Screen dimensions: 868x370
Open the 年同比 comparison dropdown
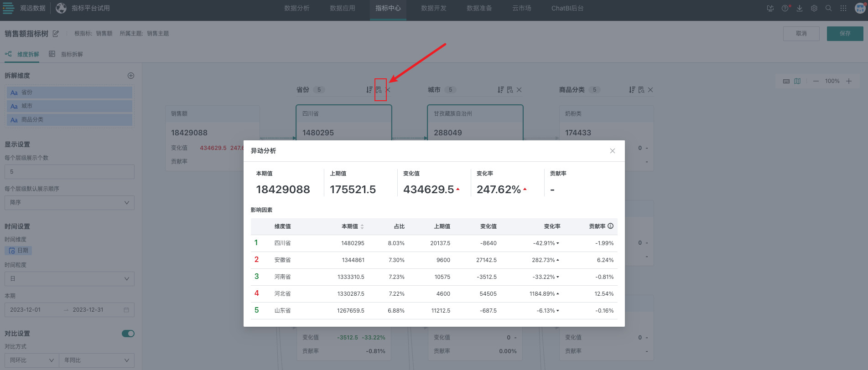[96, 360]
